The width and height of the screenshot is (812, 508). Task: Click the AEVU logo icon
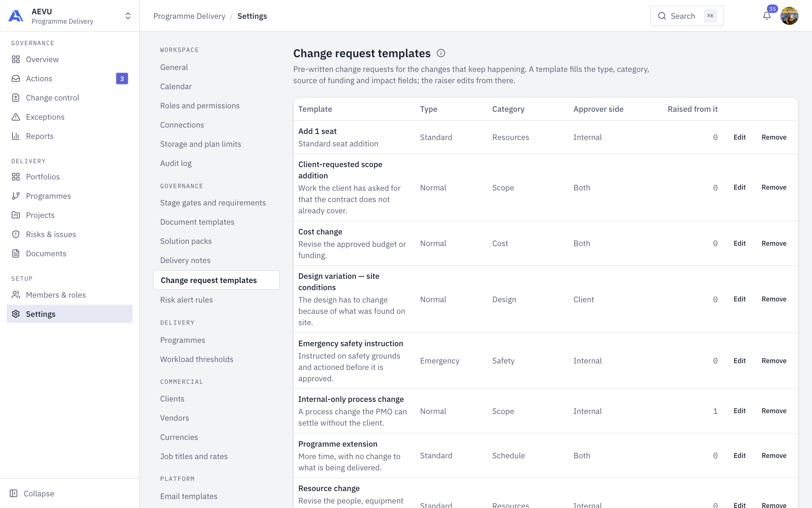(x=16, y=16)
